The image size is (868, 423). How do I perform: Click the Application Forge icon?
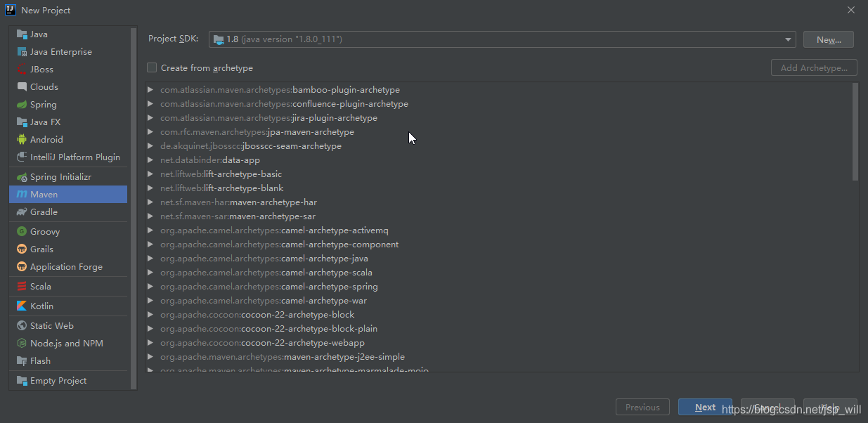tap(22, 266)
